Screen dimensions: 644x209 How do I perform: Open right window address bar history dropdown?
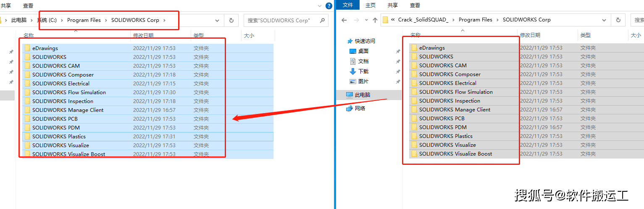(604, 20)
